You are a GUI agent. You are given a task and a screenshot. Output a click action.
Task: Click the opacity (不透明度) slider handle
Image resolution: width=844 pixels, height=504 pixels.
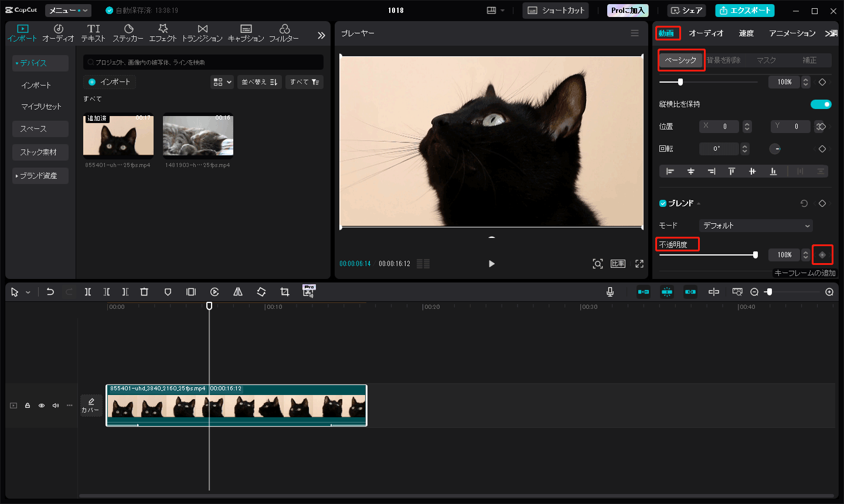click(x=755, y=255)
